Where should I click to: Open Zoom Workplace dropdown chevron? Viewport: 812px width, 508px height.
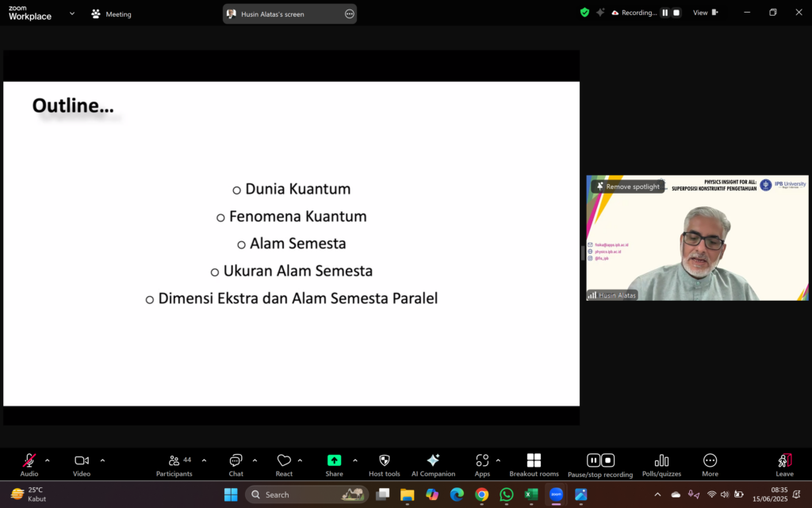pos(72,13)
